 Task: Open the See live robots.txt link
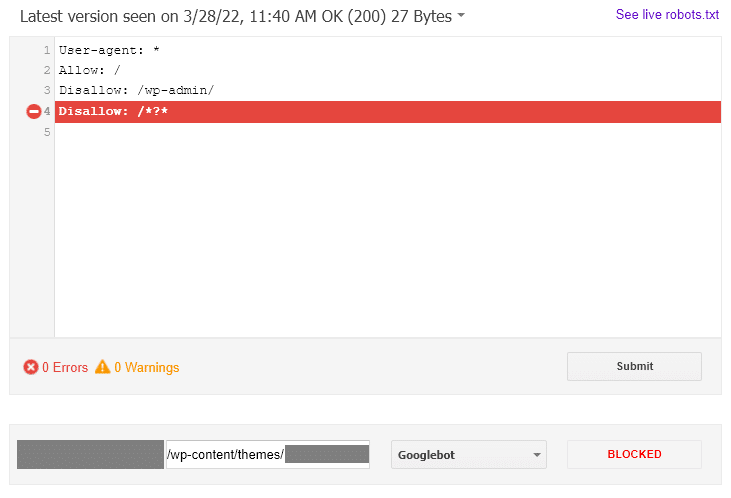[x=667, y=14]
